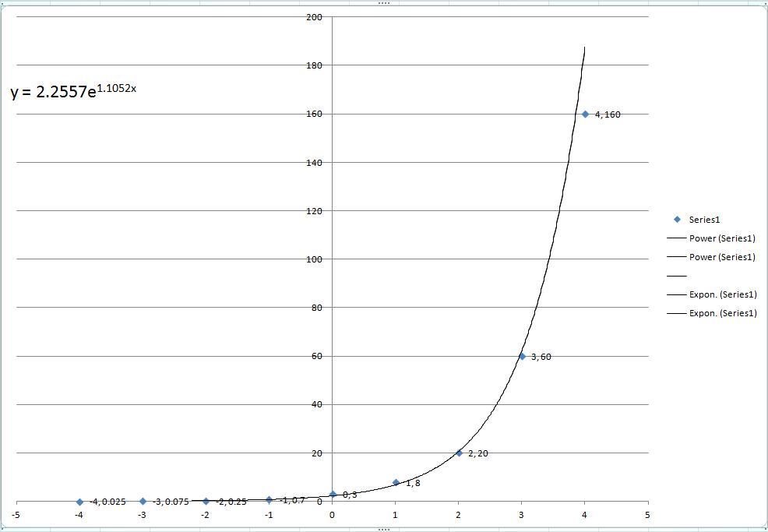
Task: Select the trendline equation y = 2.2557e label
Action: pos(74,91)
